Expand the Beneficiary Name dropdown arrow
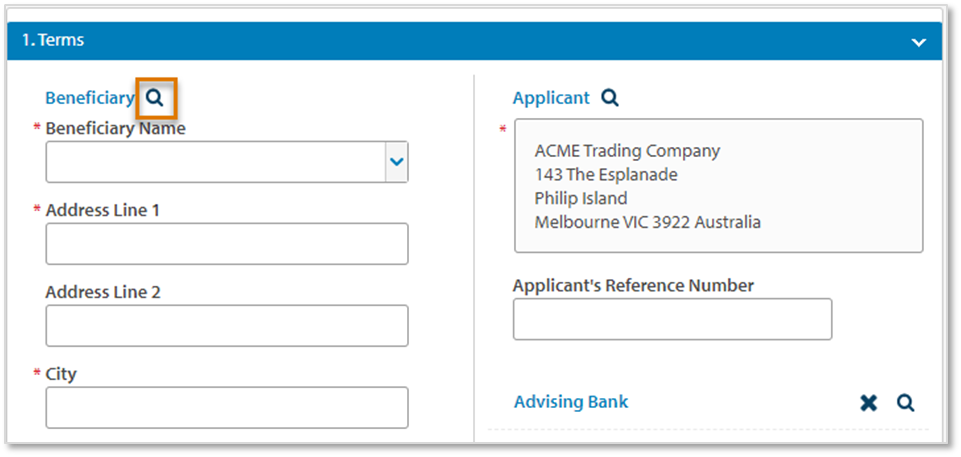961x457 pixels. [397, 162]
